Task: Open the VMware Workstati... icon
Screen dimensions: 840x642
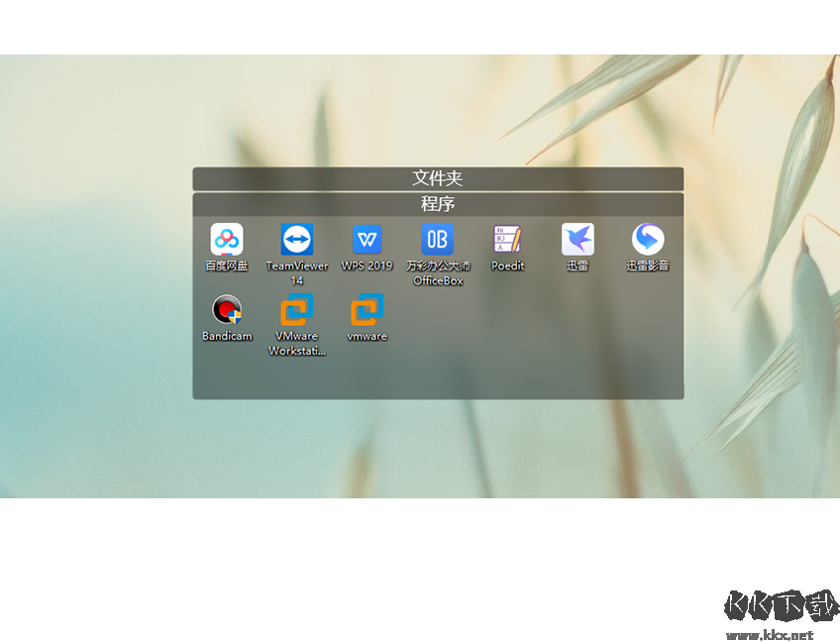Action: coord(297,309)
